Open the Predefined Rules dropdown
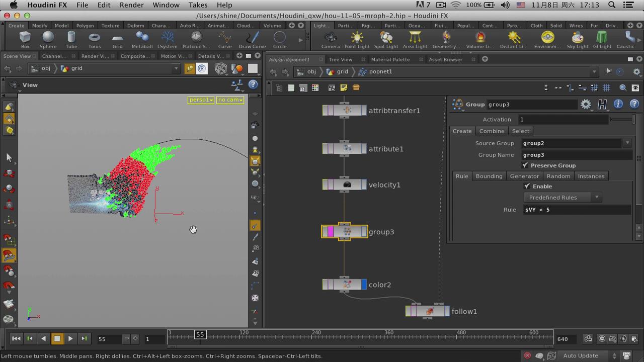Screen dimensions: 644x362 tap(562, 197)
